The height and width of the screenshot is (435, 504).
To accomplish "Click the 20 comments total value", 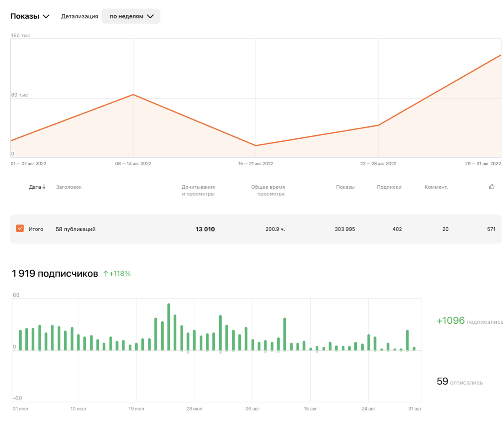I will pyautogui.click(x=445, y=229).
